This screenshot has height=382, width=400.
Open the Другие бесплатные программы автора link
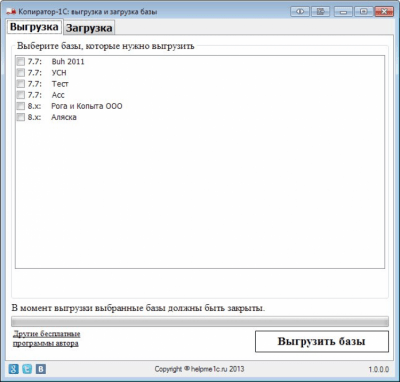(x=46, y=338)
